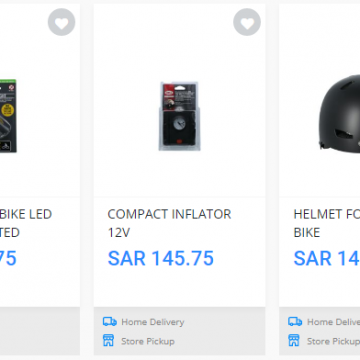The image size is (360, 360).
Task: Open the Bike LED product thumbnail
Action: click(x=8, y=116)
